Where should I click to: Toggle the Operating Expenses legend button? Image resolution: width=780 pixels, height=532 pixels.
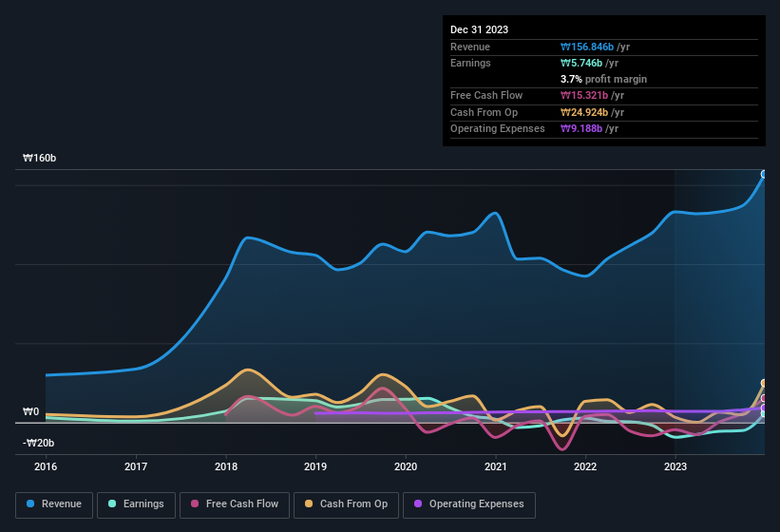coord(469,504)
